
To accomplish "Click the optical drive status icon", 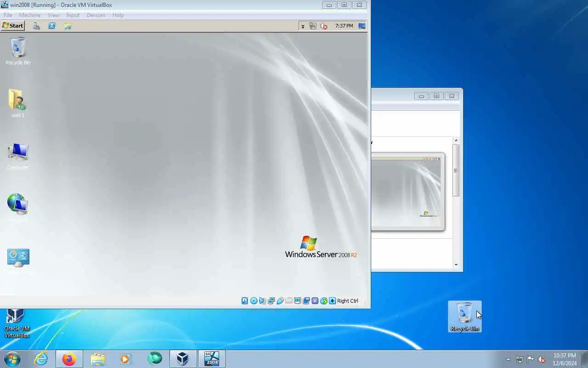I will (254, 301).
